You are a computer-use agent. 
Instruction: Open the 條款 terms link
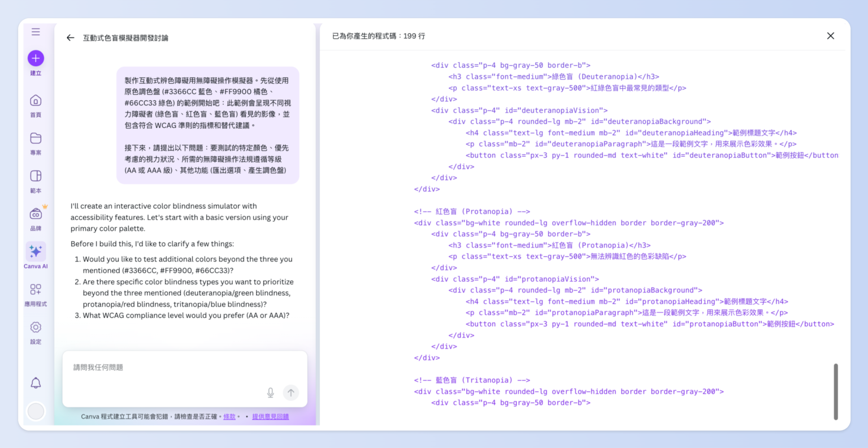click(229, 416)
